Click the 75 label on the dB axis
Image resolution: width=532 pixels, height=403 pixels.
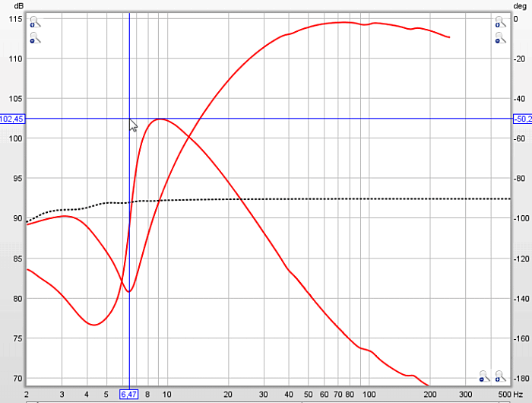17,338
